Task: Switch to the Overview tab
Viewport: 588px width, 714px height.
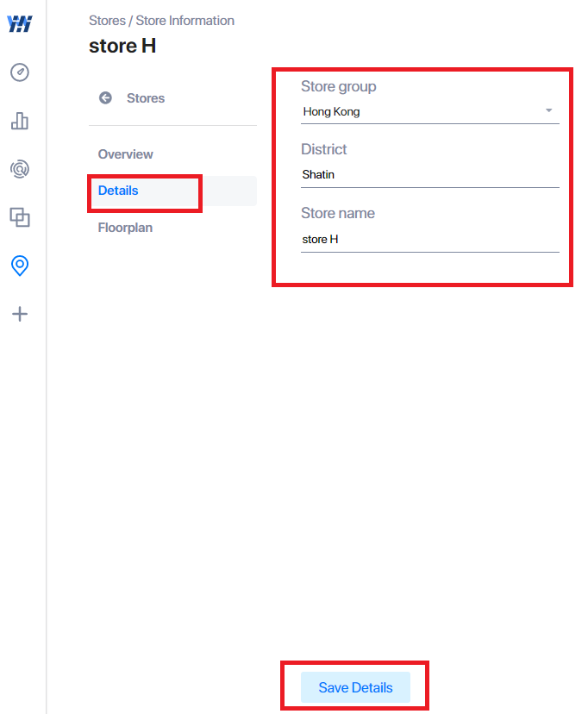Action: coord(126,154)
